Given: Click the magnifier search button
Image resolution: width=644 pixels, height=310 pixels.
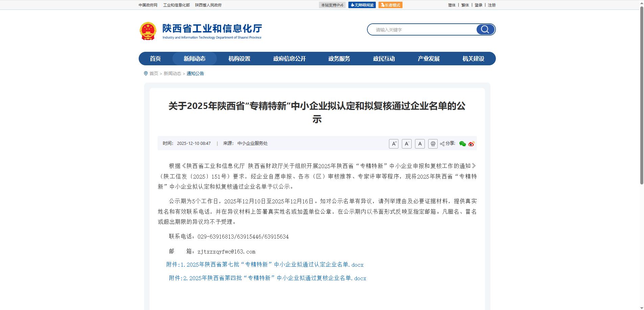Looking at the screenshot, I should [x=485, y=29].
